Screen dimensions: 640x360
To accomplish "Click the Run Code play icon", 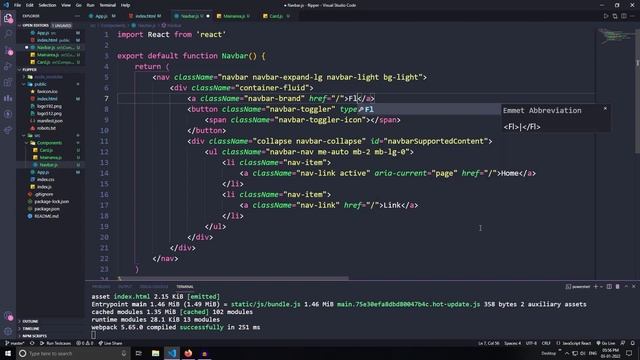I will click(606, 16).
